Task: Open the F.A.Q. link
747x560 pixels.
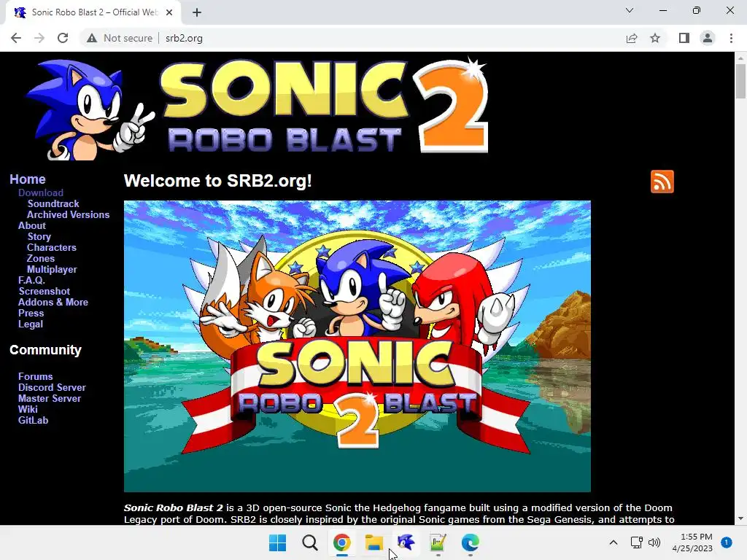Action: pyautogui.click(x=31, y=280)
